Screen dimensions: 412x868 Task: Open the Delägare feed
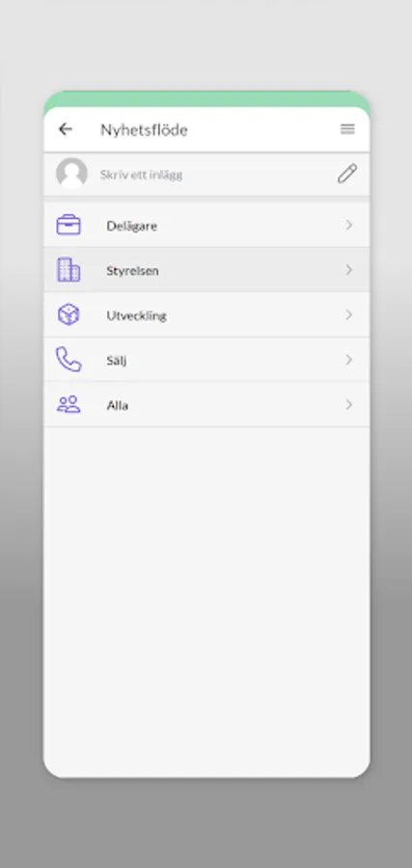click(x=206, y=225)
